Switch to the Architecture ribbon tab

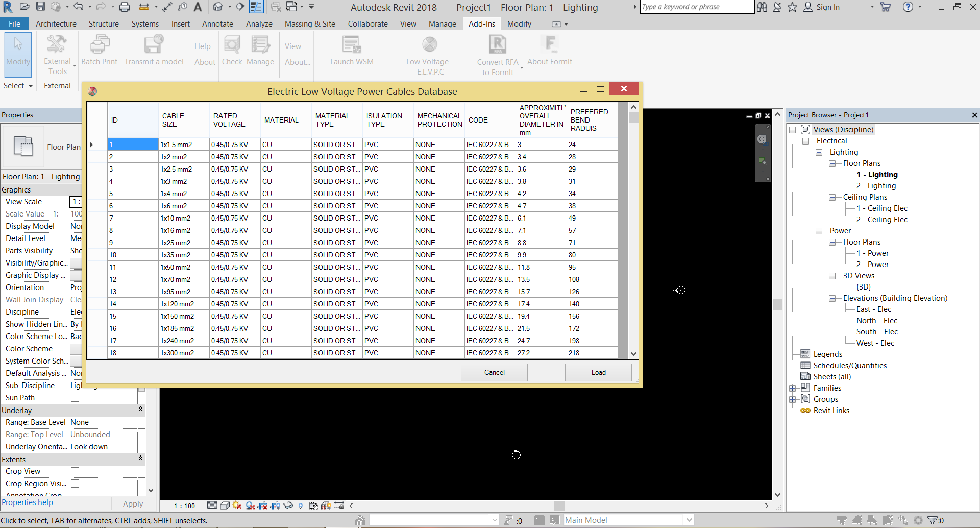point(56,24)
